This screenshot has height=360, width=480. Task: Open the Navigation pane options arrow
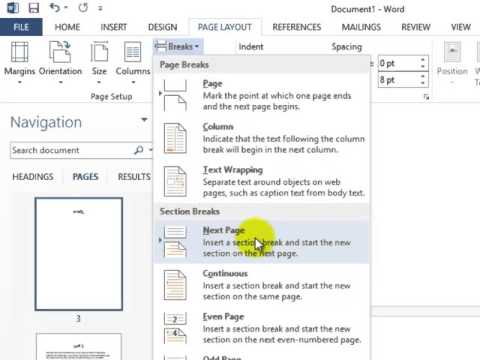[x=144, y=120]
